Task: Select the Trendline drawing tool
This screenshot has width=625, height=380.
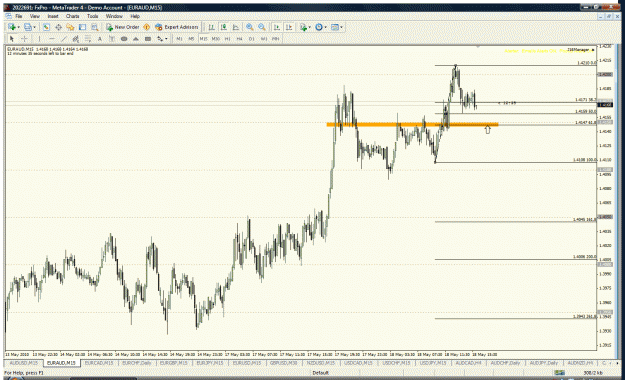Action: tap(64, 39)
